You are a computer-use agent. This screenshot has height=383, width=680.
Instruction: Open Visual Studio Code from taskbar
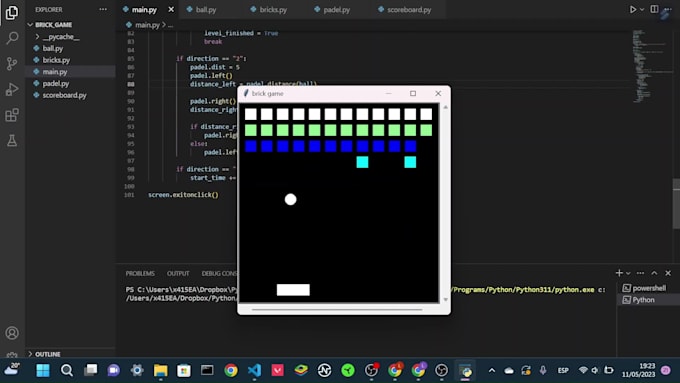point(255,370)
